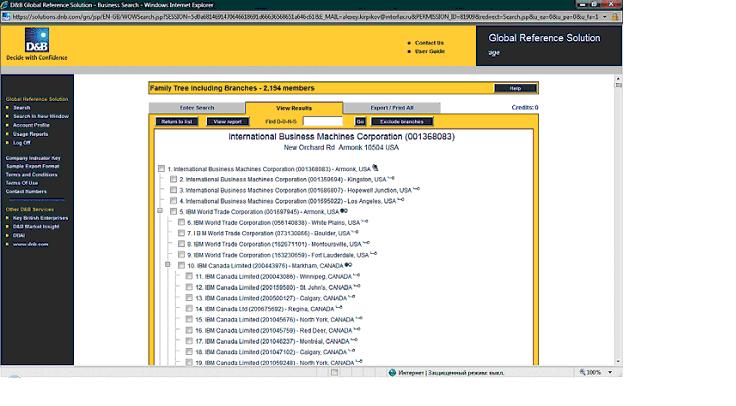Check the box for row 1 Armonk headquarters
The image size is (736, 406).
(x=161, y=169)
